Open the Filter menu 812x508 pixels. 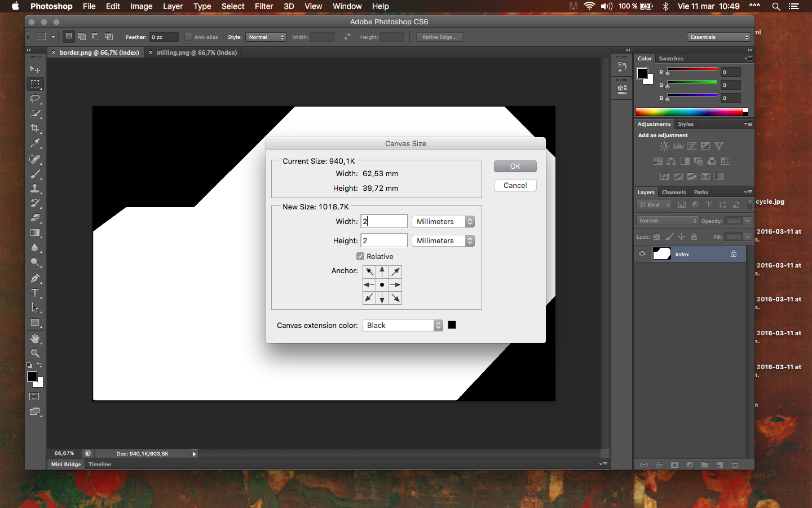pos(264,6)
